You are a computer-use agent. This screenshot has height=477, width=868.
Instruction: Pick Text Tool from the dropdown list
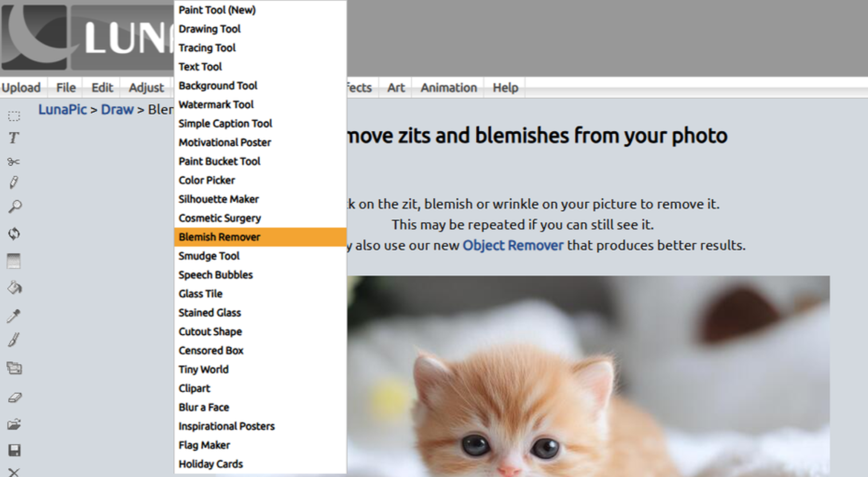[x=260, y=67]
